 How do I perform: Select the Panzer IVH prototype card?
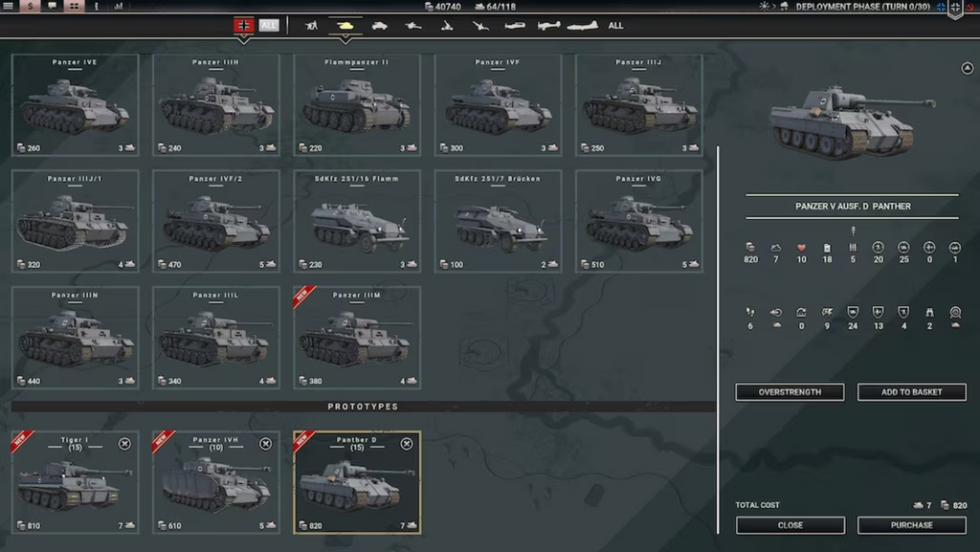coord(215,482)
